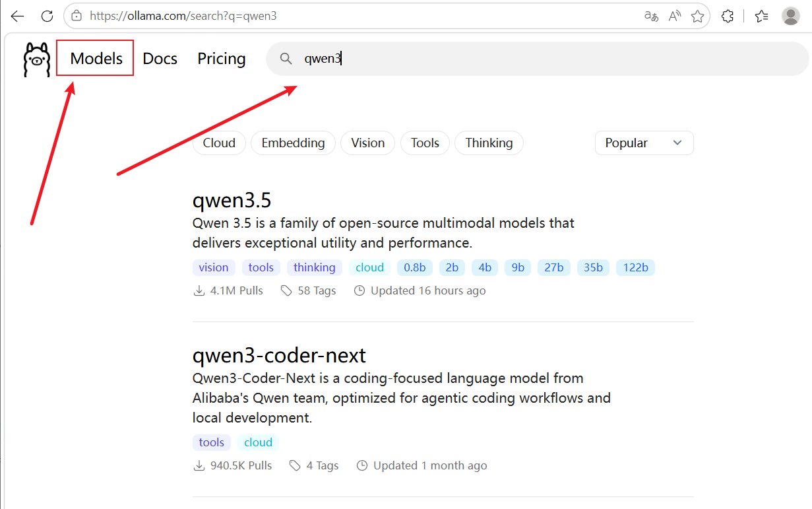This screenshot has width=812, height=509.
Task: Open the Models nav item
Action: click(96, 59)
